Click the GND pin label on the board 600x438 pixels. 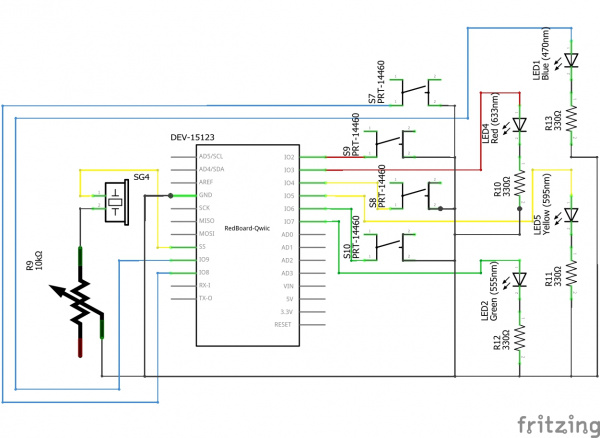(x=205, y=196)
